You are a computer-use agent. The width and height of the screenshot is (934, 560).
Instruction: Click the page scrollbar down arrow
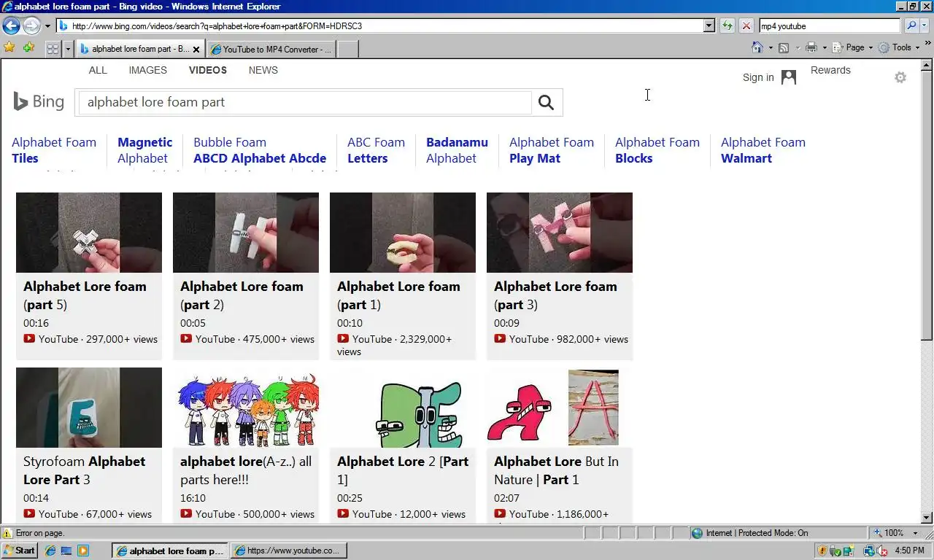[x=927, y=517]
